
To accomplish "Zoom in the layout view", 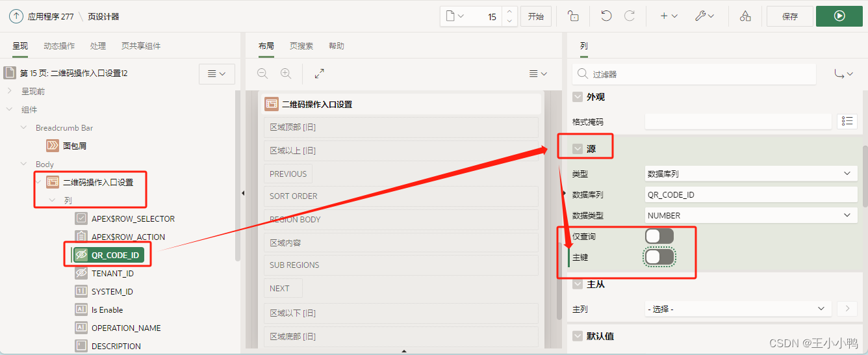I will tap(286, 74).
